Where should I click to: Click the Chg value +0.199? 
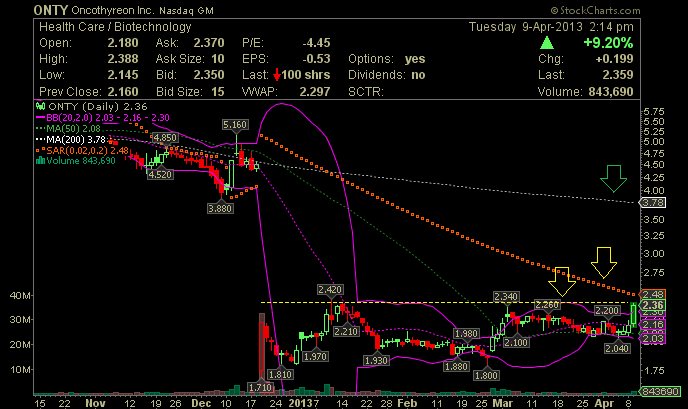click(x=614, y=59)
